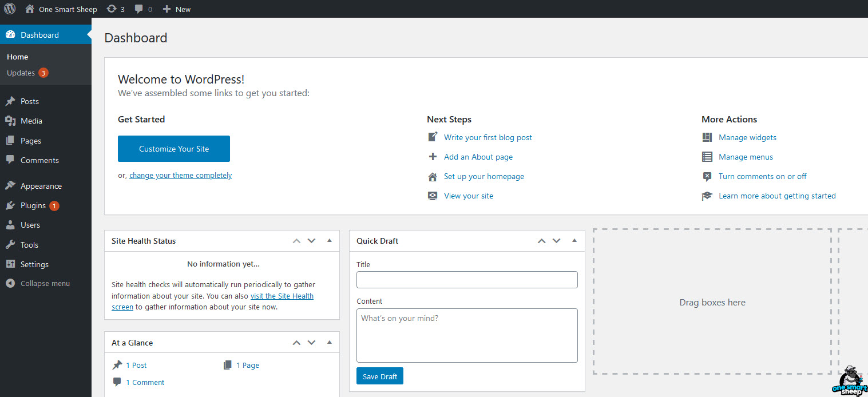Click Save Draft button
The height and width of the screenshot is (397, 868).
[380, 376]
